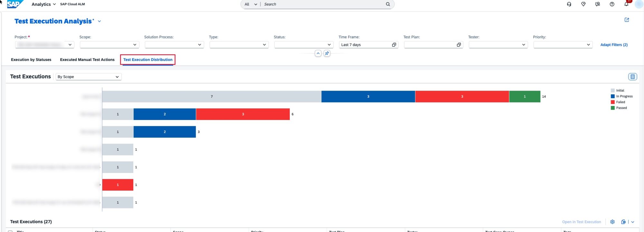The width and height of the screenshot is (644, 232).
Task: Click the Initial legend color swatch
Action: coord(612,91)
